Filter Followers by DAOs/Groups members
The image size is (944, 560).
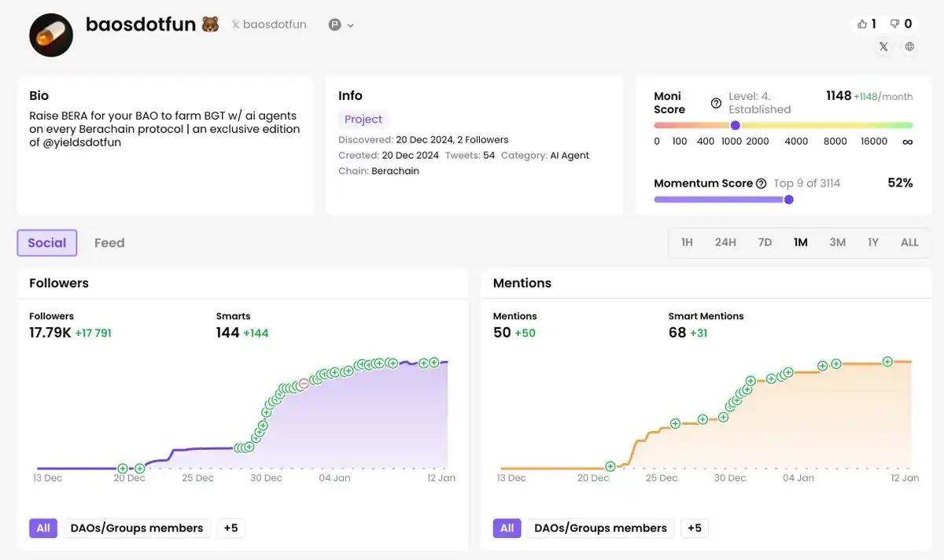pos(137,528)
